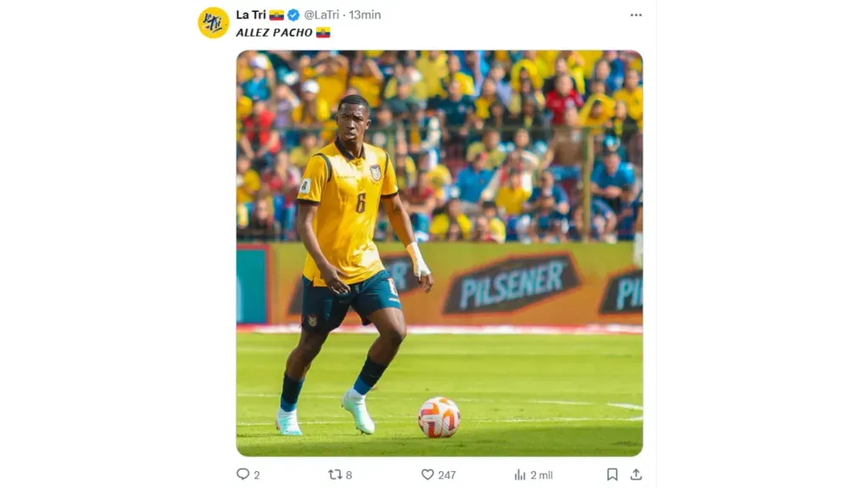The image size is (868, 488).
Task: Click the repost count number 8
Action: coord(348,474)
